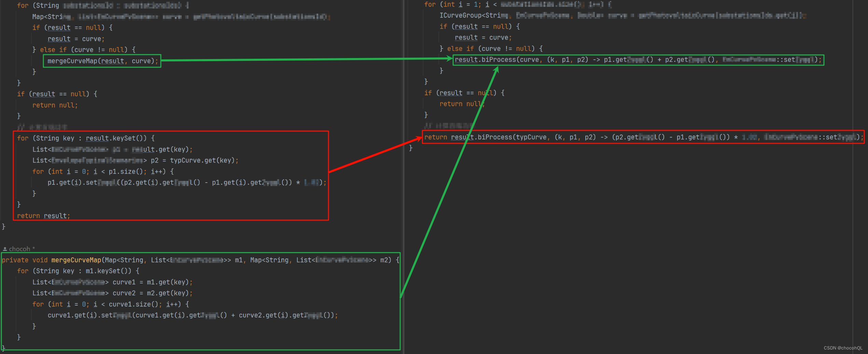
Task: Click 'result = curve;' in the right pane
Action: (483, 38)
